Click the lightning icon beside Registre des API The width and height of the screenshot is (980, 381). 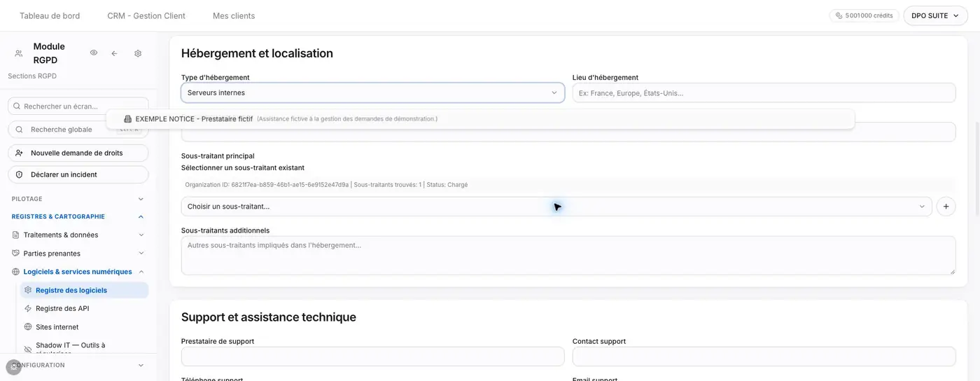[x=28, y=308]
